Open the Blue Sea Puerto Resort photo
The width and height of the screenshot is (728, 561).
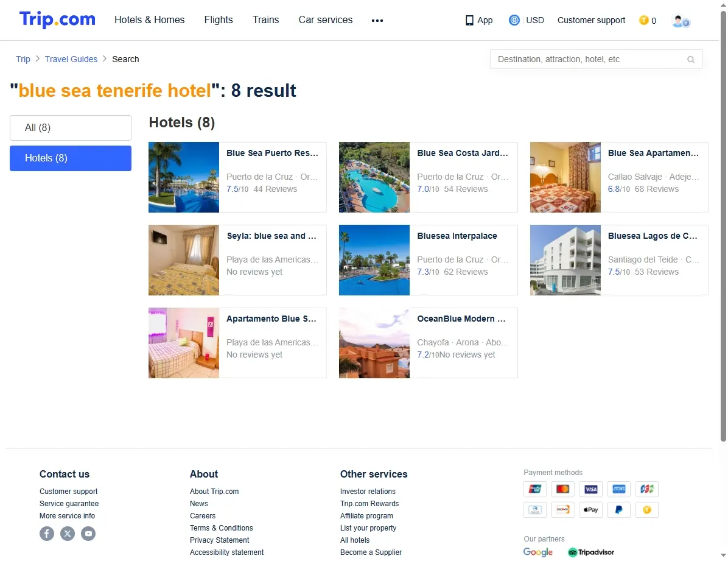[184, 177]
